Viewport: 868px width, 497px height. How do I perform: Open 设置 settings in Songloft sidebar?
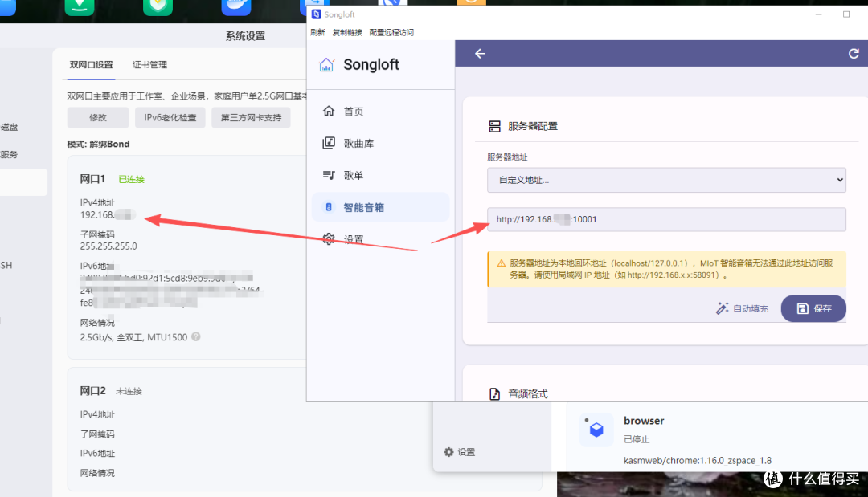click(380, 239)
